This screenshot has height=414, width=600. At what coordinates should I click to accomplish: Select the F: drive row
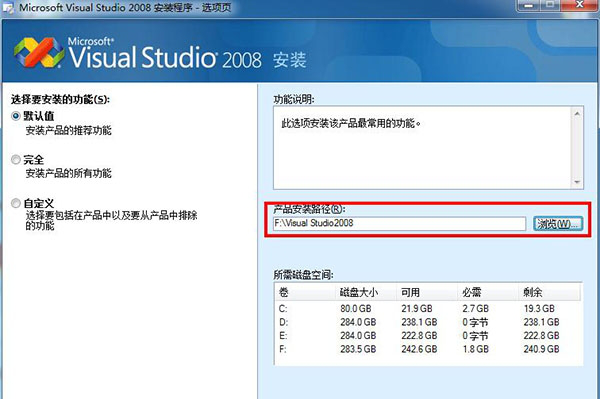click(x=428, y=349)
